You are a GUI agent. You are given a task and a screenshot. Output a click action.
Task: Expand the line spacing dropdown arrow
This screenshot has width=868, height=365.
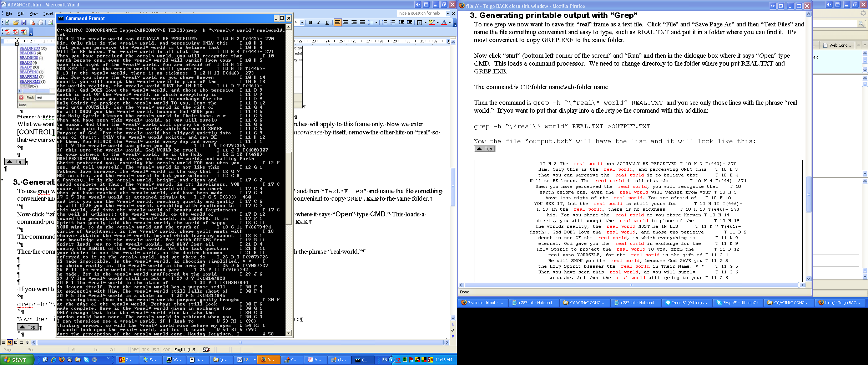tap(376, 22)
